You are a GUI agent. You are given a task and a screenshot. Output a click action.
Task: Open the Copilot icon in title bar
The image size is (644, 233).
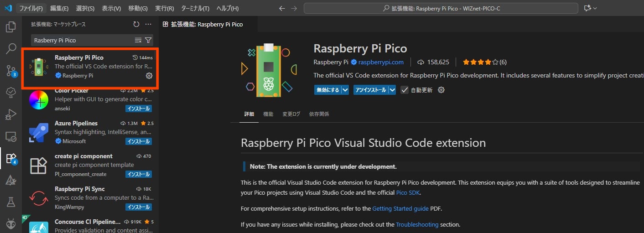pos(587,8)
